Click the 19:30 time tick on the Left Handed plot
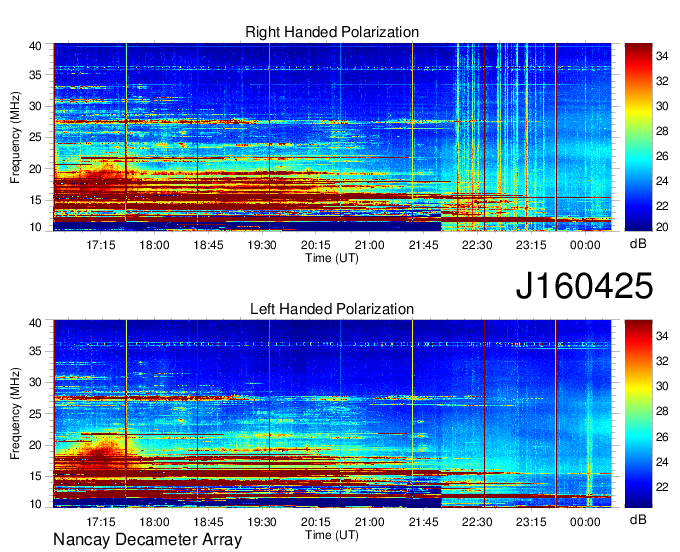The width and height of the screenshot is (680, 552). (262, 522)
